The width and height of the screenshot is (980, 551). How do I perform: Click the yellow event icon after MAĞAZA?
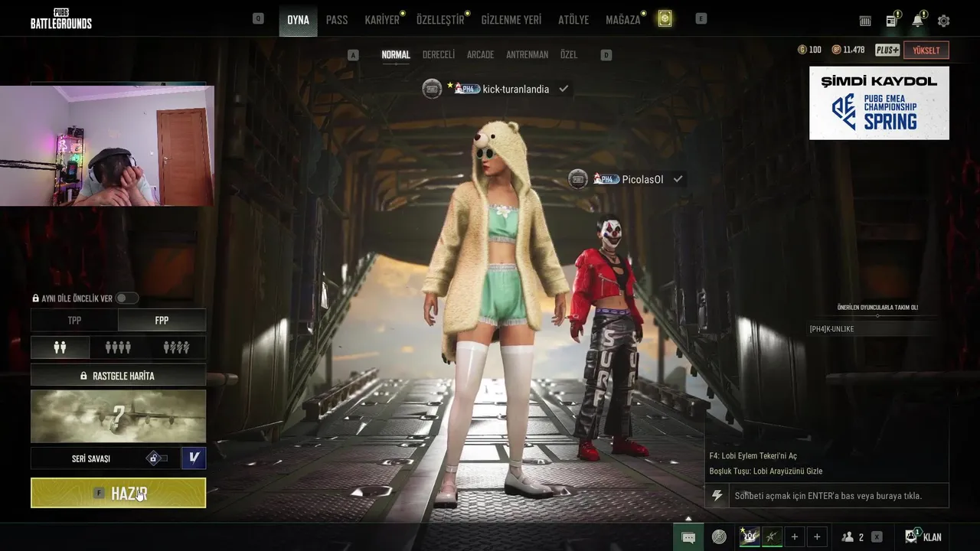click(665, 19)
